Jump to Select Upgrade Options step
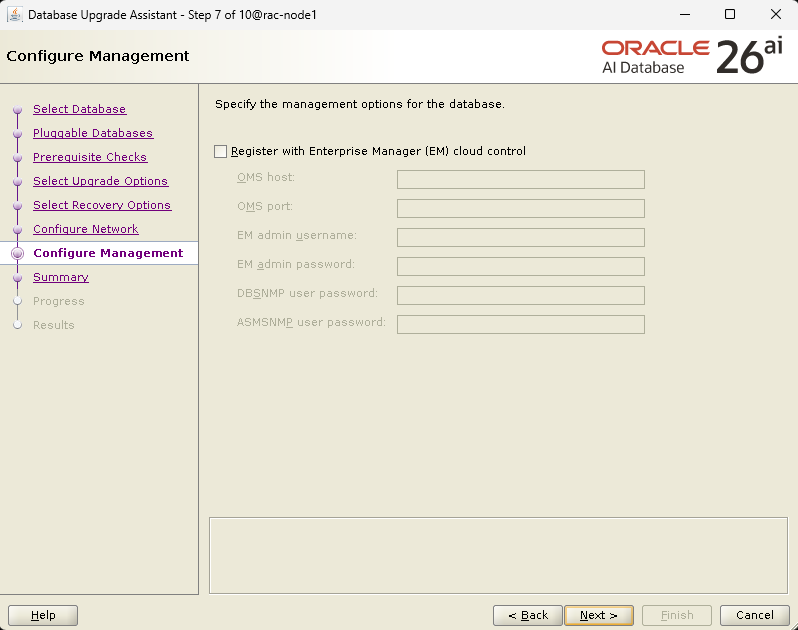The width and height of the screenshot is (798, 630). point(100,181)
